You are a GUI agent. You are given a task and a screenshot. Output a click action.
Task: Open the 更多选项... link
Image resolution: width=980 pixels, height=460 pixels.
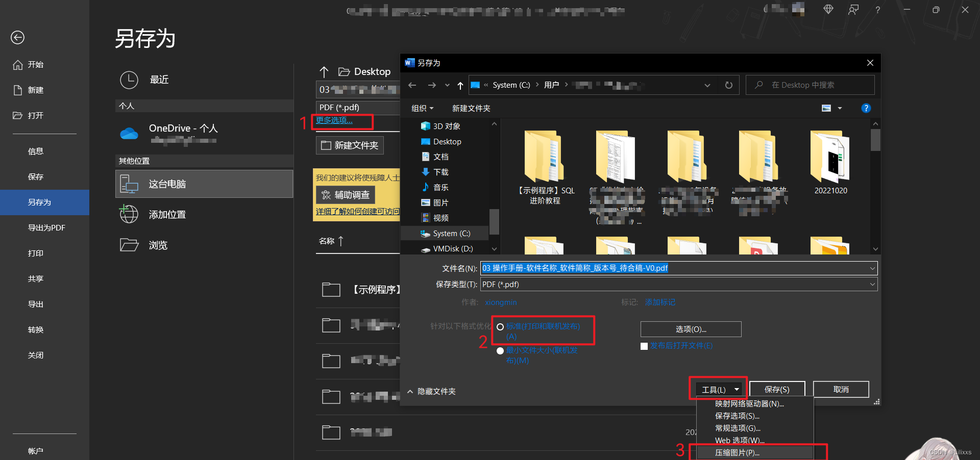pyautogui.click(x=334, y=120)
